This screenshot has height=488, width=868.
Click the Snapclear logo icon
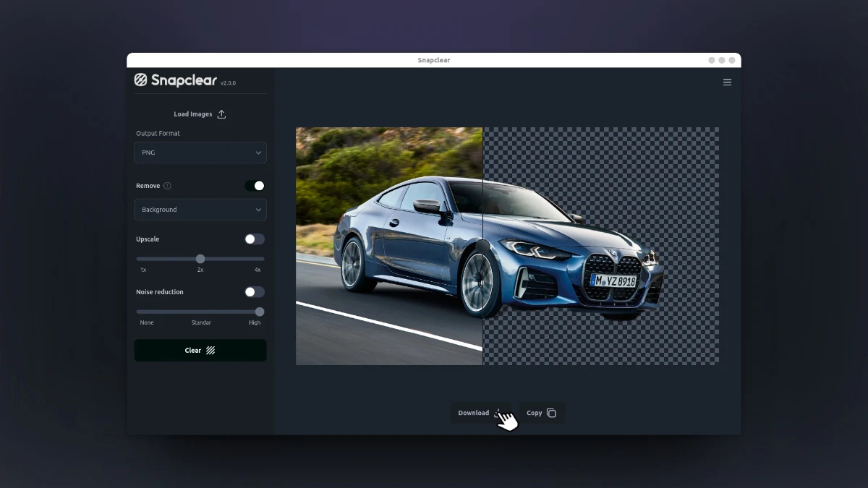141,80
